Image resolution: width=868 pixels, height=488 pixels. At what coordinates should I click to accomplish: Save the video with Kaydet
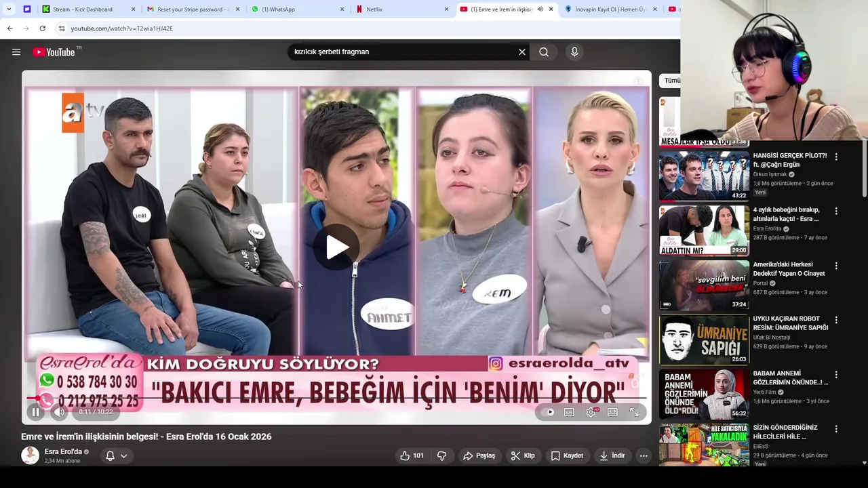click(x=567, y=456)
